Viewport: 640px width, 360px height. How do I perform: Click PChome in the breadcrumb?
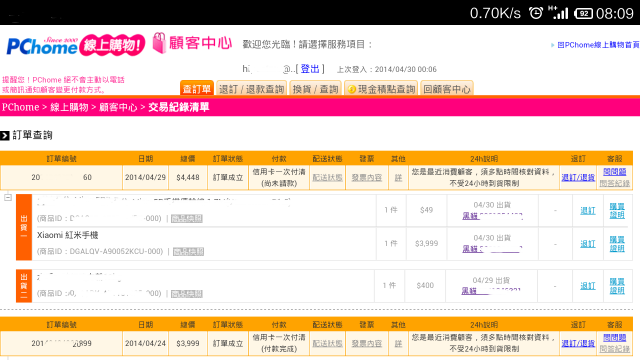click(20, 107)
